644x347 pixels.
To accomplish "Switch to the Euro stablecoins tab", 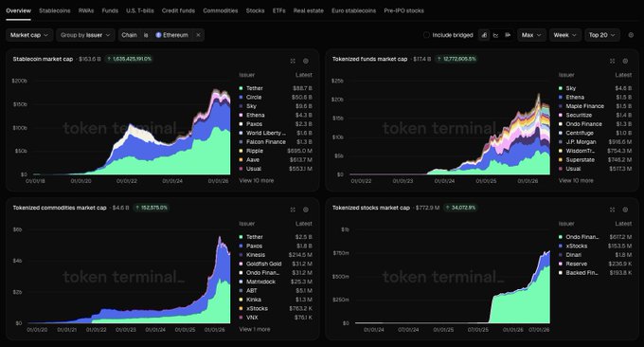I will pos(353,10).
